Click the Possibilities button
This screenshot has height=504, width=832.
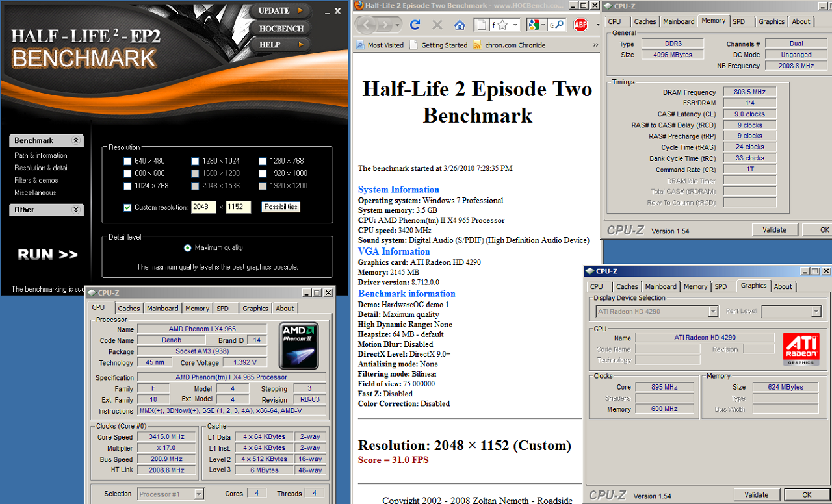pyautogui.click(x=281, y=207)
